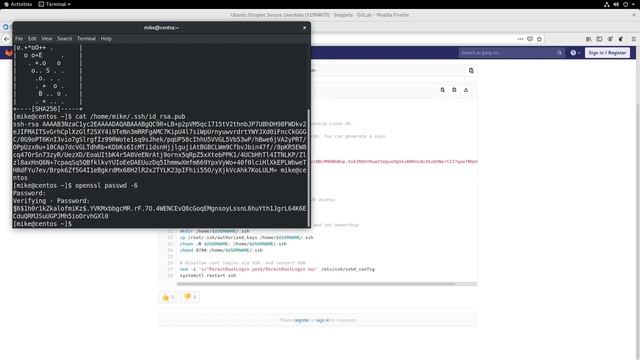Screen dimensions: 640x360
Task: Click the horizontal scrollbar under the snippet code
Action: 316,284
